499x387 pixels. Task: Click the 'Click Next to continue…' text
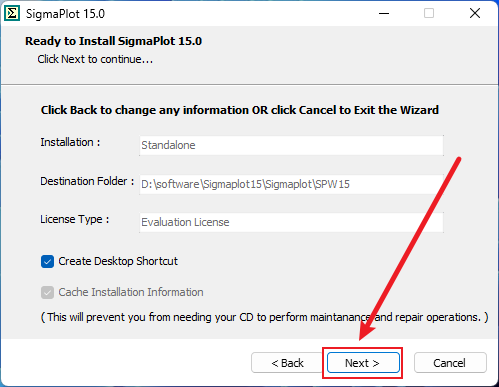[95, 59]
